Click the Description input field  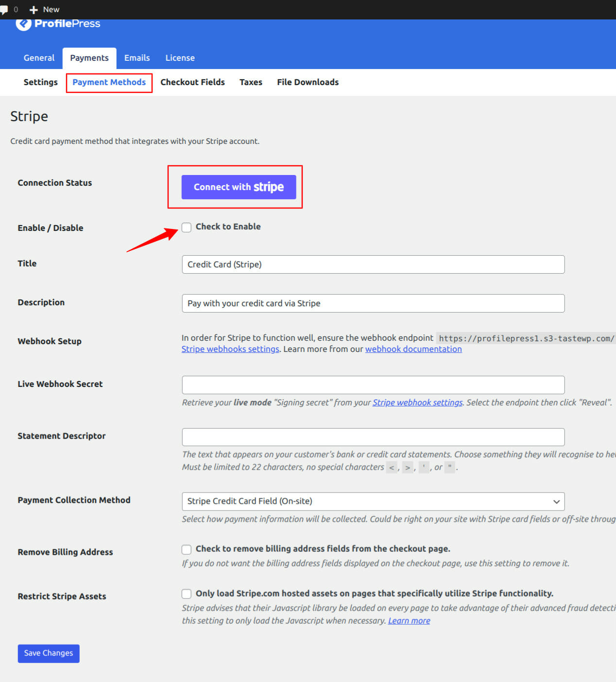pos(373,303)
